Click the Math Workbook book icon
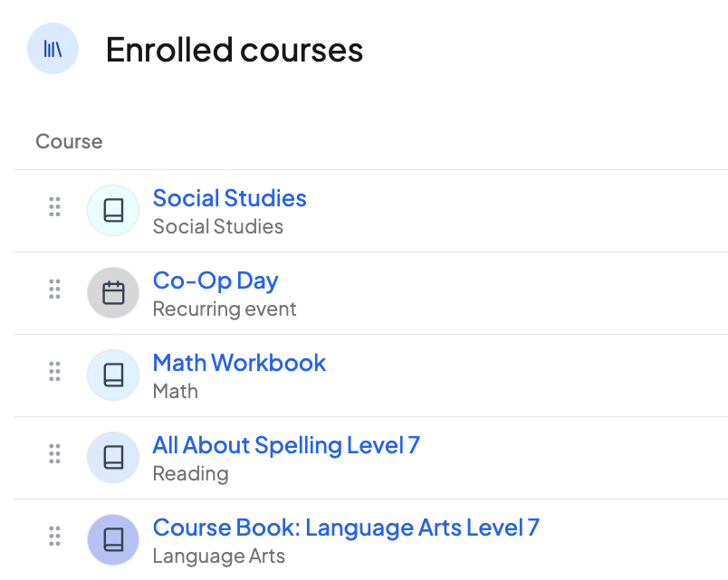The width and height of the screenshot is (728, 580). click(x=113, y=376)
